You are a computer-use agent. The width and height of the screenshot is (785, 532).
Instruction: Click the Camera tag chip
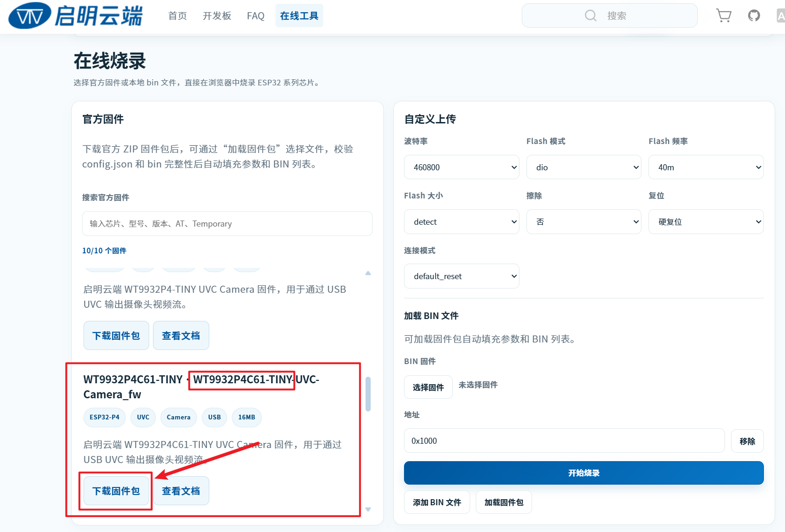pyautogui.click(x=179, y=417)
